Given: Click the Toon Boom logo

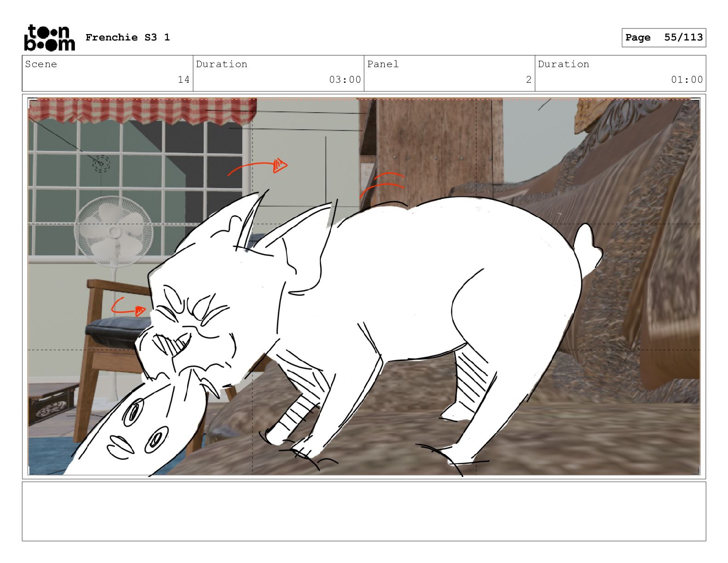Looking at the screenshot, I should tap(49, 38).
